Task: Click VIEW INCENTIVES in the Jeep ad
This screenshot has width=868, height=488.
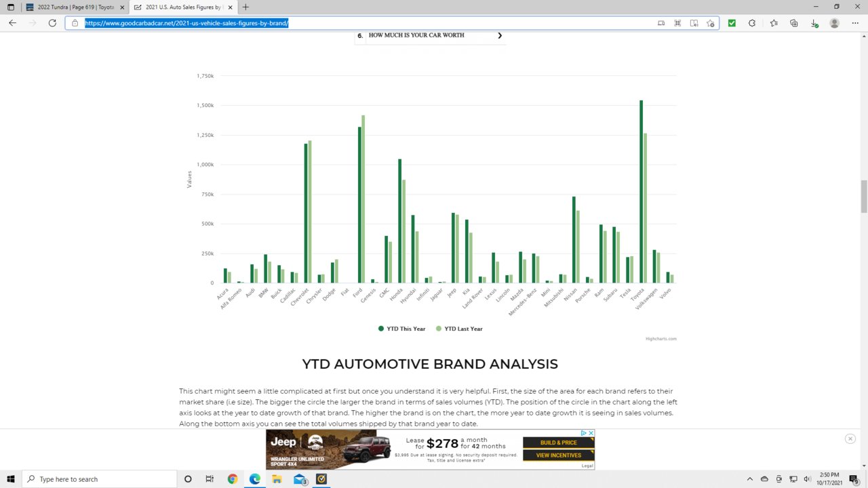Action: click(558, 455)
